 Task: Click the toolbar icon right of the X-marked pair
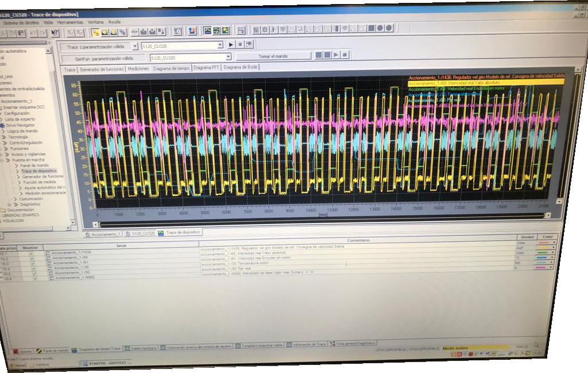(x=96, y=32)
